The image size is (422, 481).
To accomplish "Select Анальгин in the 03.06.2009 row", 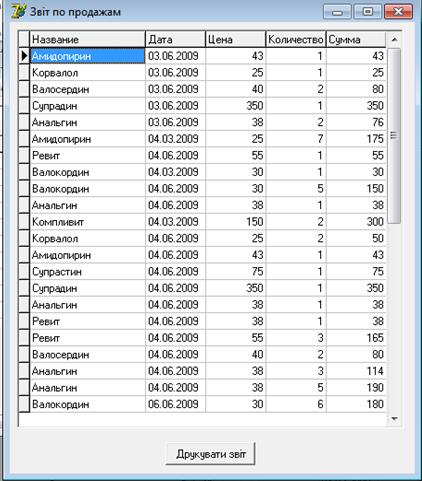I will click(x=88, y=122).
